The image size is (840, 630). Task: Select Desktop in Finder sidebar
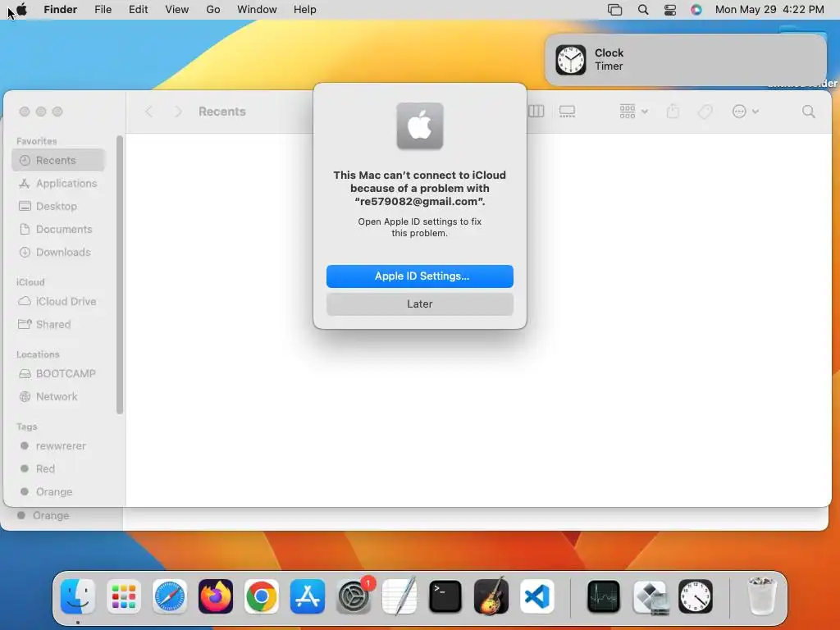click(x=58, y=206)
